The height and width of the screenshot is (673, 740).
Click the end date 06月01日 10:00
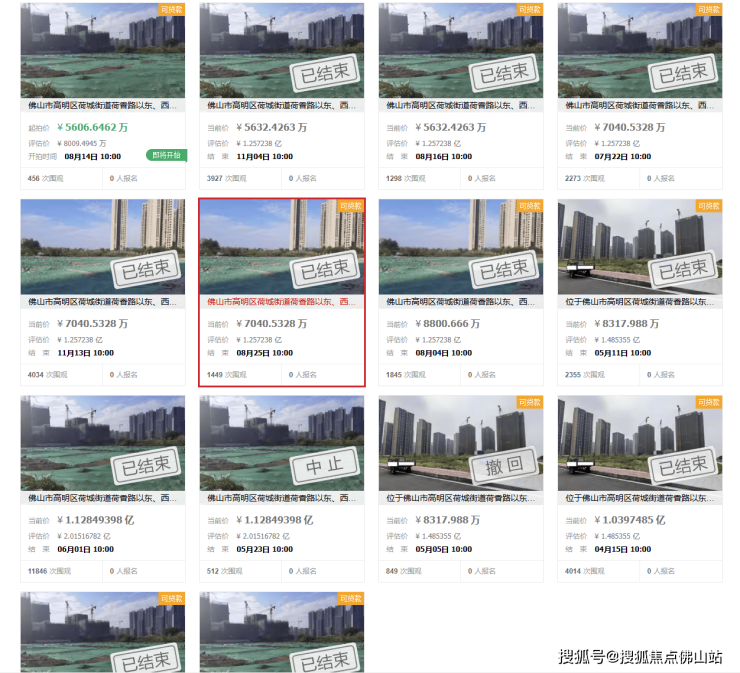coord(85,549)
